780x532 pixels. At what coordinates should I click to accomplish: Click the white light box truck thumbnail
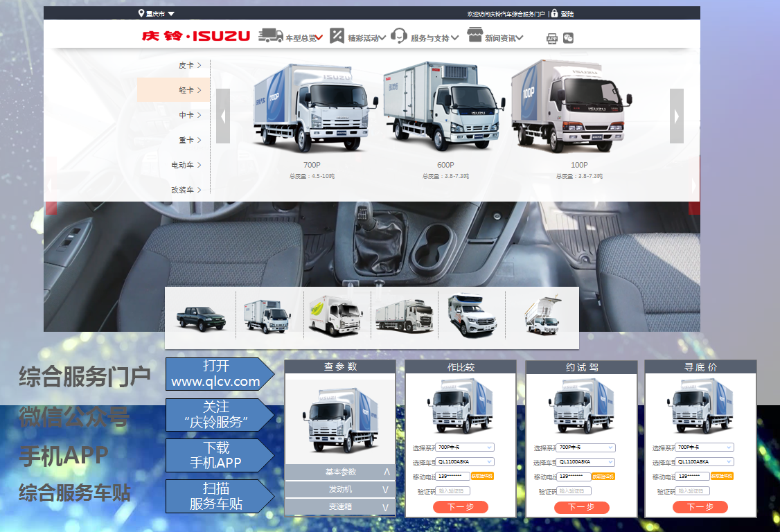coord(267,316)
